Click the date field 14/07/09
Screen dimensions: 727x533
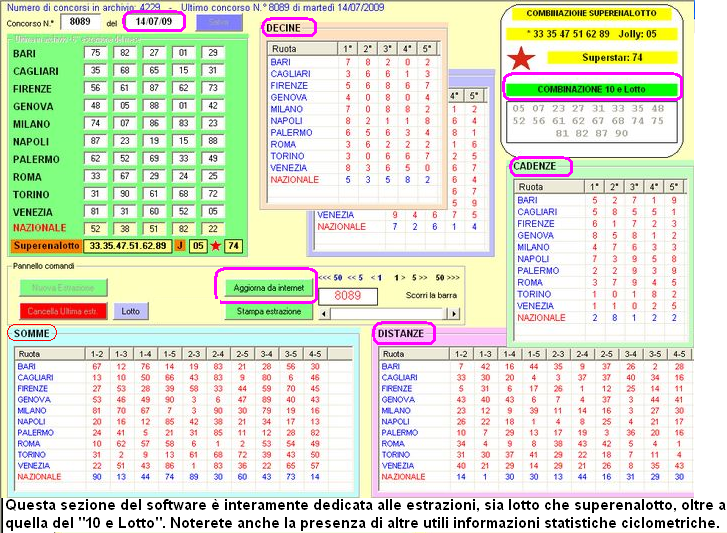tap(153, 22)
